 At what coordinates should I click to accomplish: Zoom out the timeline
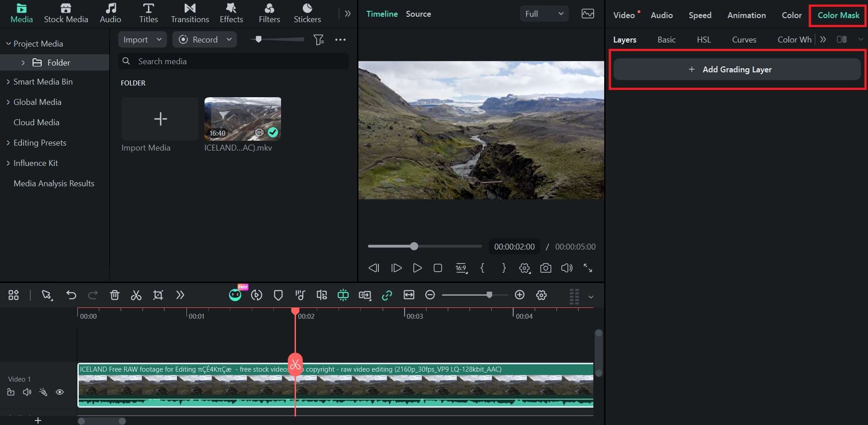[430, 295]
